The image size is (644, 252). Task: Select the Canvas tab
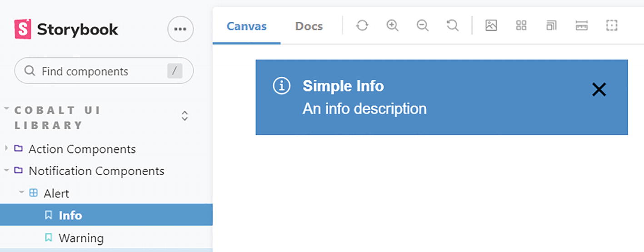246,26
